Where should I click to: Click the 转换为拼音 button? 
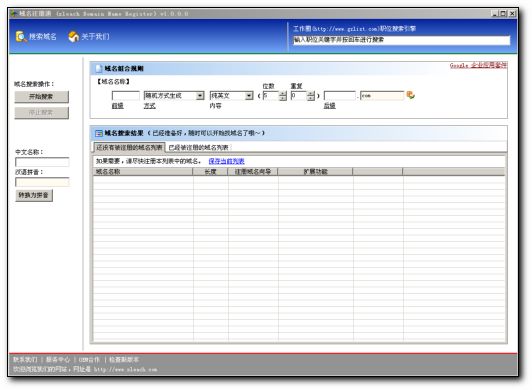(x=34, y=195)
